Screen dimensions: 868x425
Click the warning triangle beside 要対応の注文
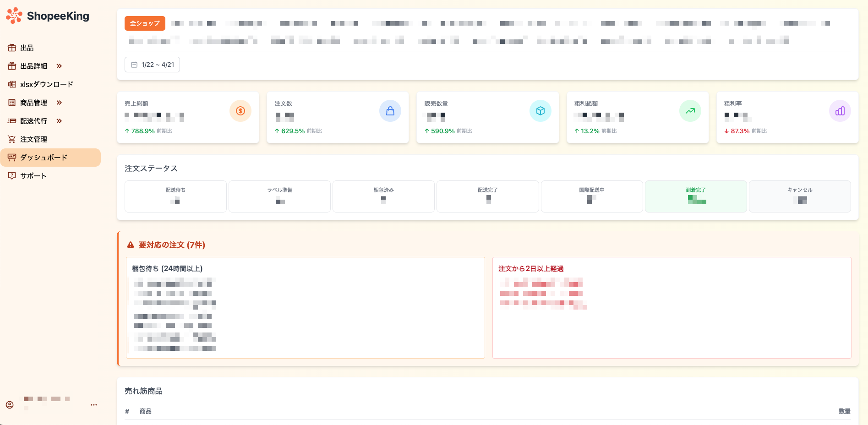point(131,245)
